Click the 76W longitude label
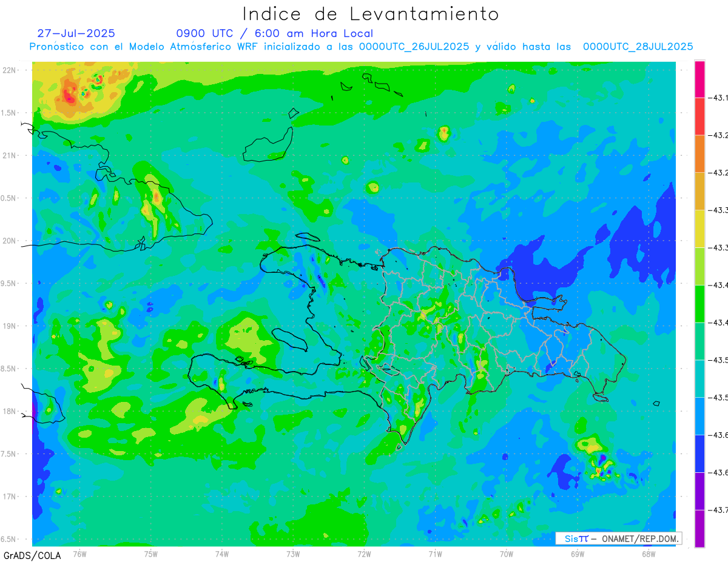The image size is (728, 562). [x=79, y=554]
